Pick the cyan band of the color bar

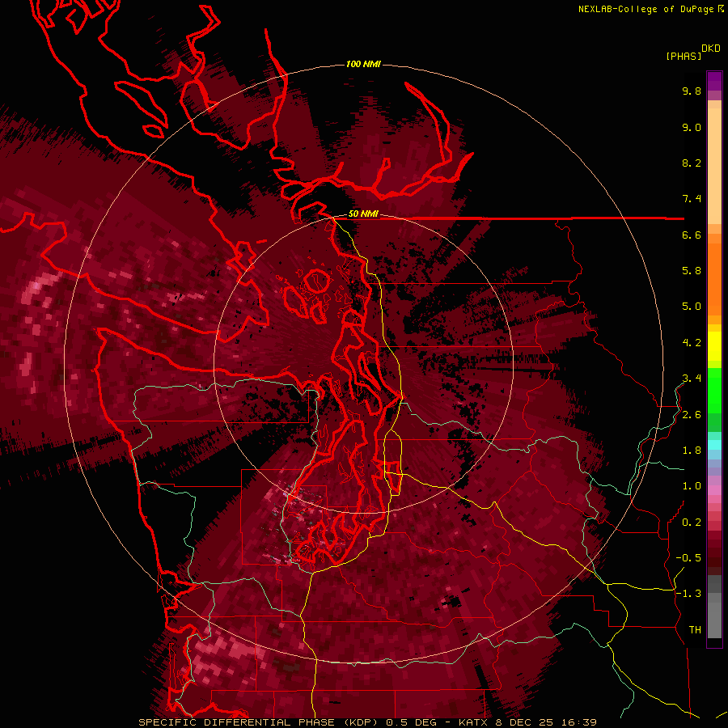(x=714, y=444)
